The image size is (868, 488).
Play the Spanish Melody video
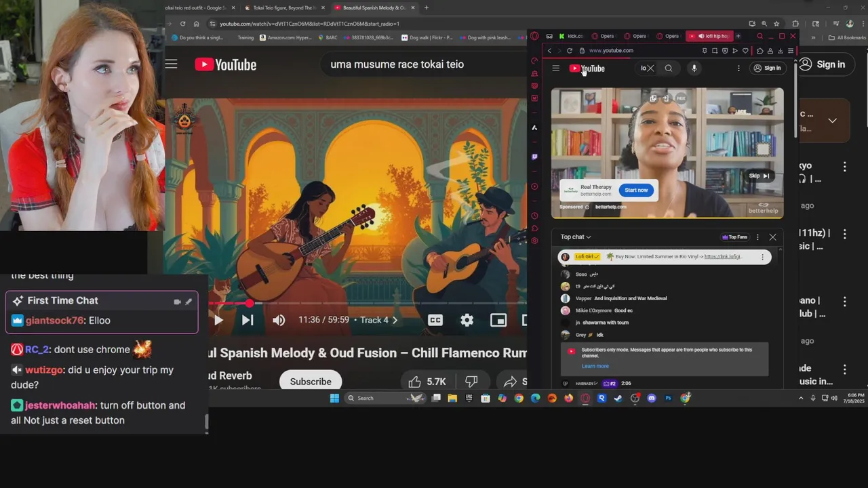click(x=218, y=320)
